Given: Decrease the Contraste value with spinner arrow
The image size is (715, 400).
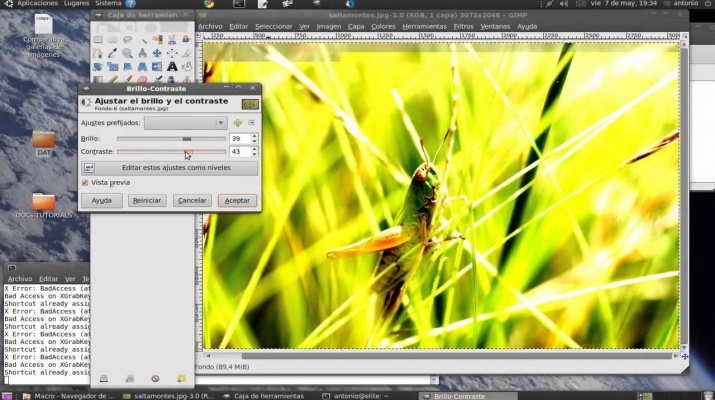Looking at the screenshot, I should tap(255, 154).
